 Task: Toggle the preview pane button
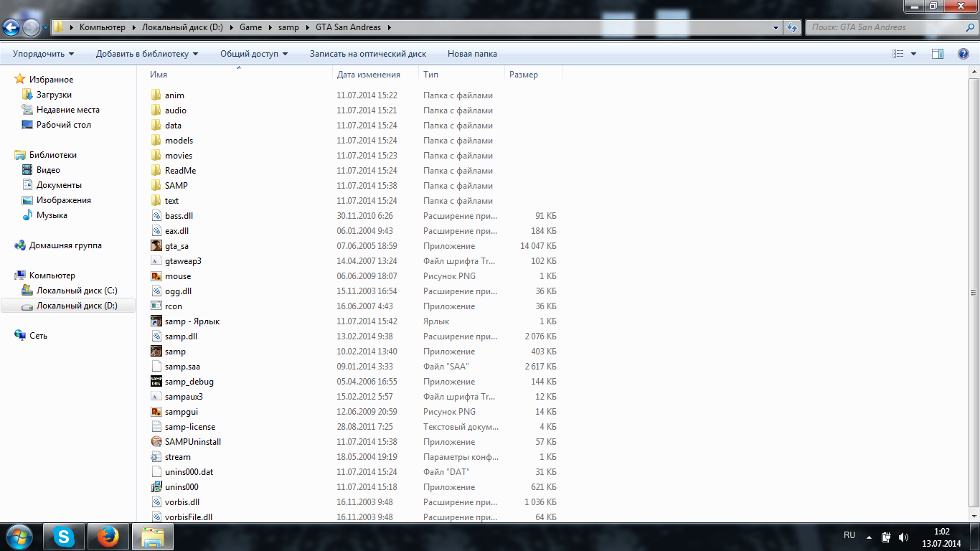[937, 54]
